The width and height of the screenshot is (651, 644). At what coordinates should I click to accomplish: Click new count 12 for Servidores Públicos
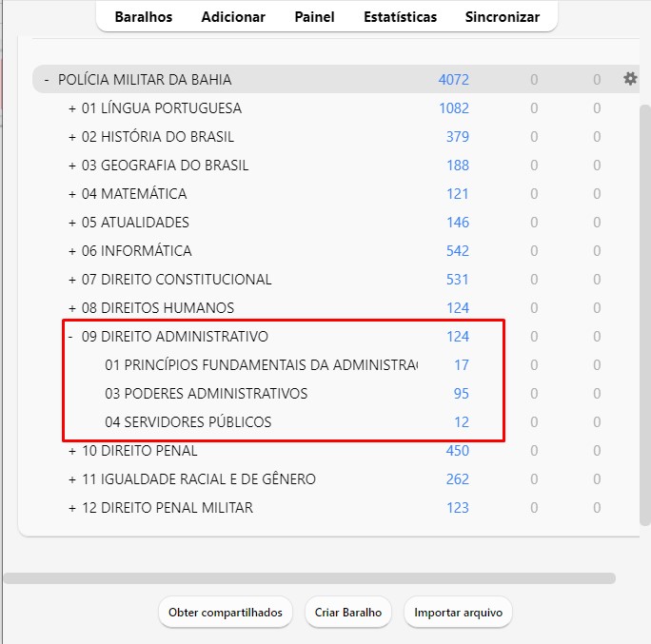click(462, 422)
